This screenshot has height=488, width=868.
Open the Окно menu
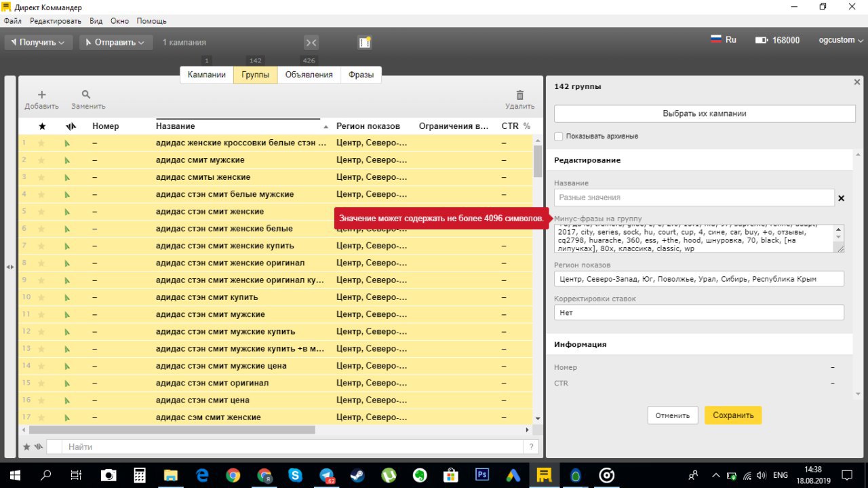(x=119, y=21)
